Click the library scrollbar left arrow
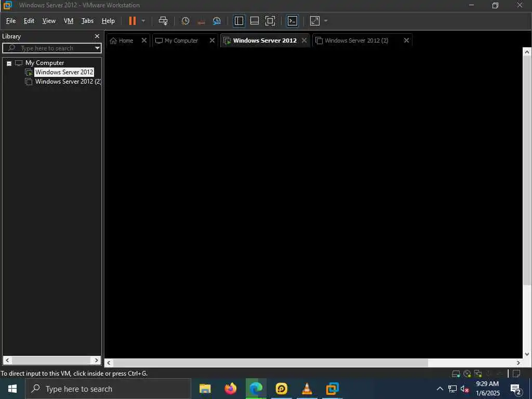The image size is (532, 399). 7,361
